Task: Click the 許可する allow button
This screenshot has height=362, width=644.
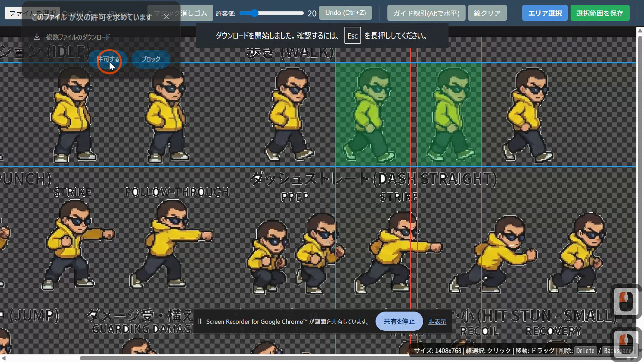Action: (108, 59)
